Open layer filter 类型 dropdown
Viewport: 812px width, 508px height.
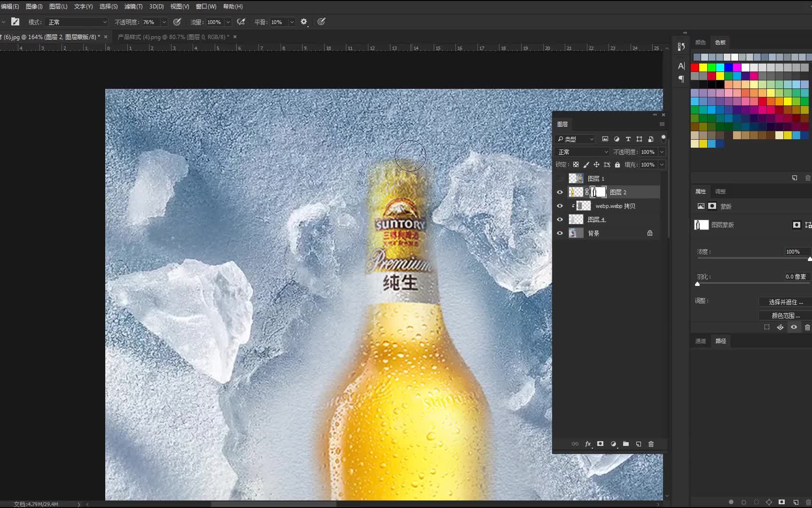coord(575,139)
